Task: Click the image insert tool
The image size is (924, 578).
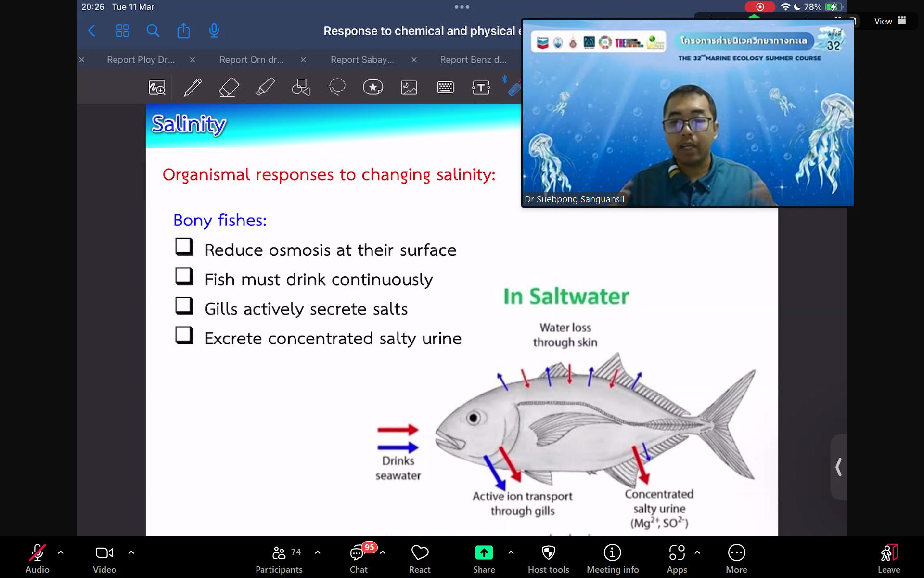Action: (409, 88)
